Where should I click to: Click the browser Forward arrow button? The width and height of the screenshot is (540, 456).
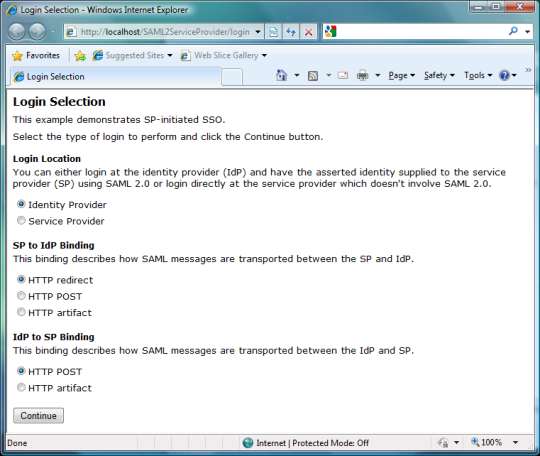tap(37, 32)
